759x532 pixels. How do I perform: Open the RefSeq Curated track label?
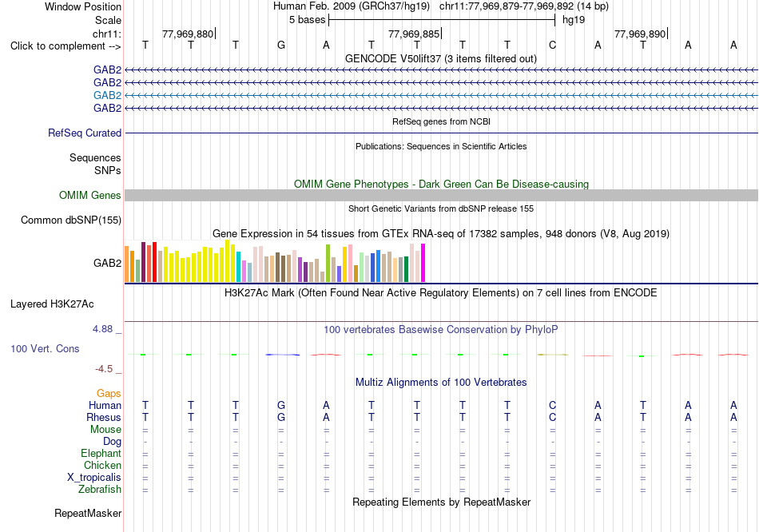[85, 133]
